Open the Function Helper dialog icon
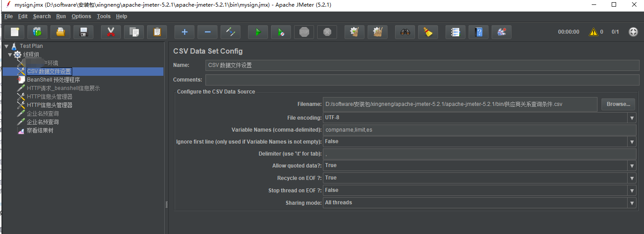 (x=455, y=32)
